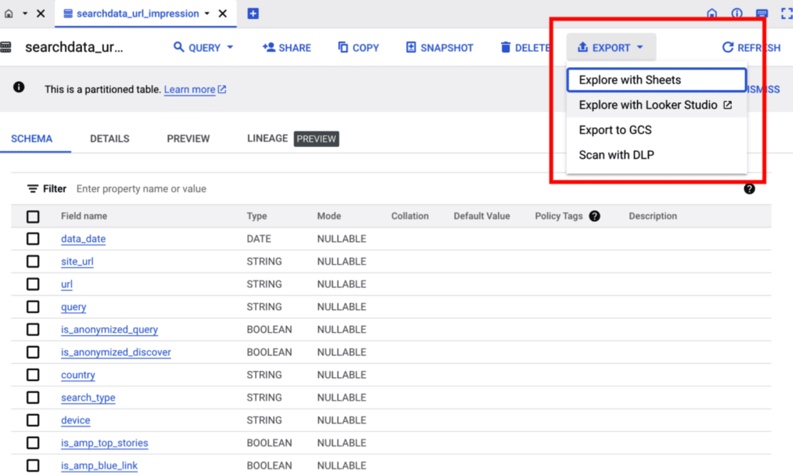Screen dimensions: 793x475
Task: Click the Filter icon
Action: (32, 189)
